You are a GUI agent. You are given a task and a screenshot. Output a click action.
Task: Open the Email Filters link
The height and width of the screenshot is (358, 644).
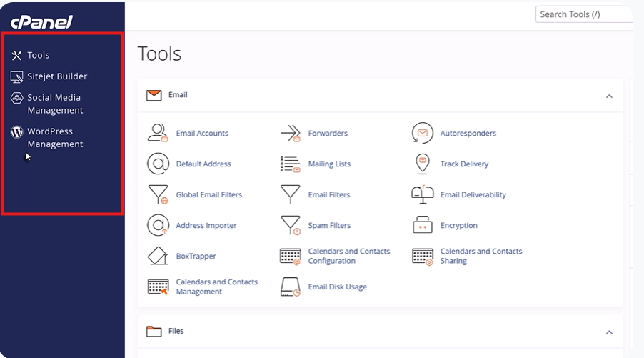click(x=329, y=195)
